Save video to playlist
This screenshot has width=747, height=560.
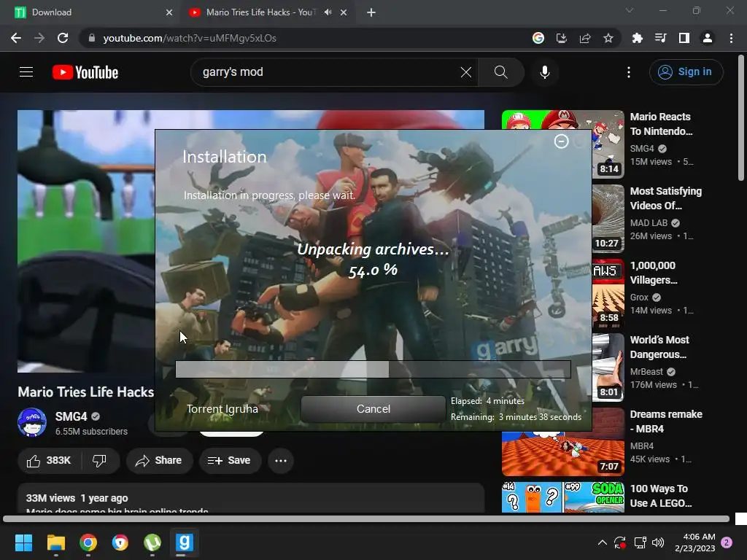coord(230,461)
